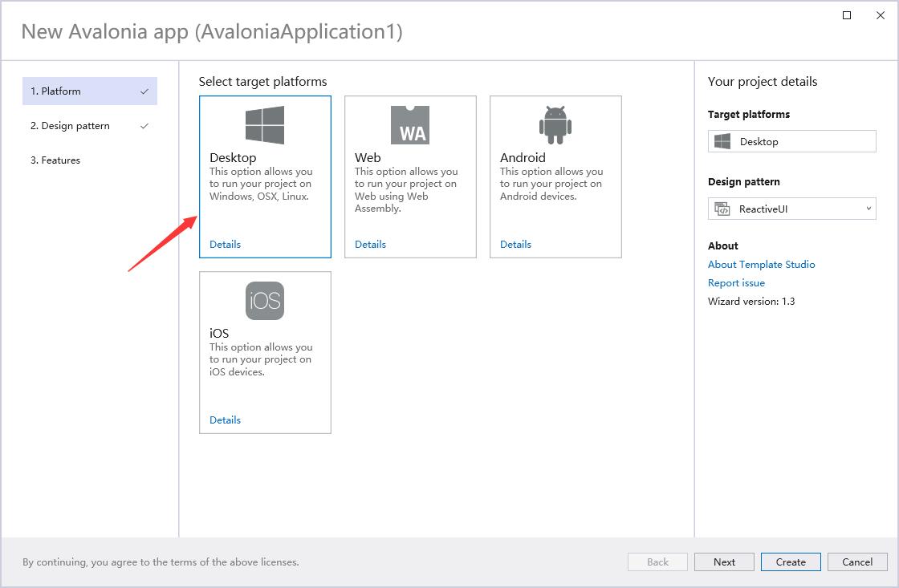The height and width of the screenshot is (588, 899).
Task: View Details for the Web platform
Action: 370,245
